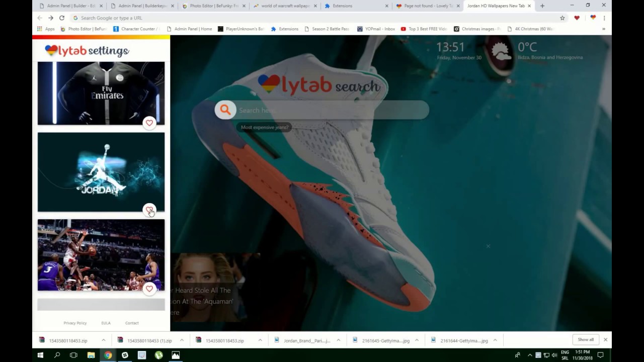Expand the bookmarks overflow chevron
This screenshot has height=362, width=644.
point(604,29)
